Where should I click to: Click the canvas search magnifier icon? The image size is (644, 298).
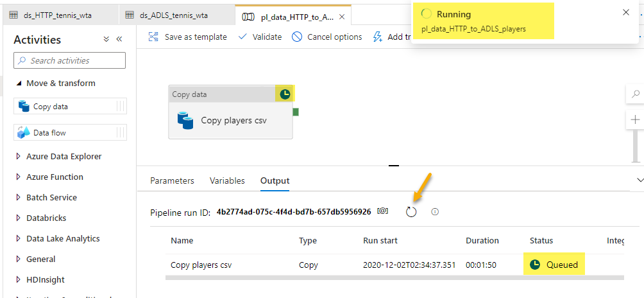(x=635, y=94)
